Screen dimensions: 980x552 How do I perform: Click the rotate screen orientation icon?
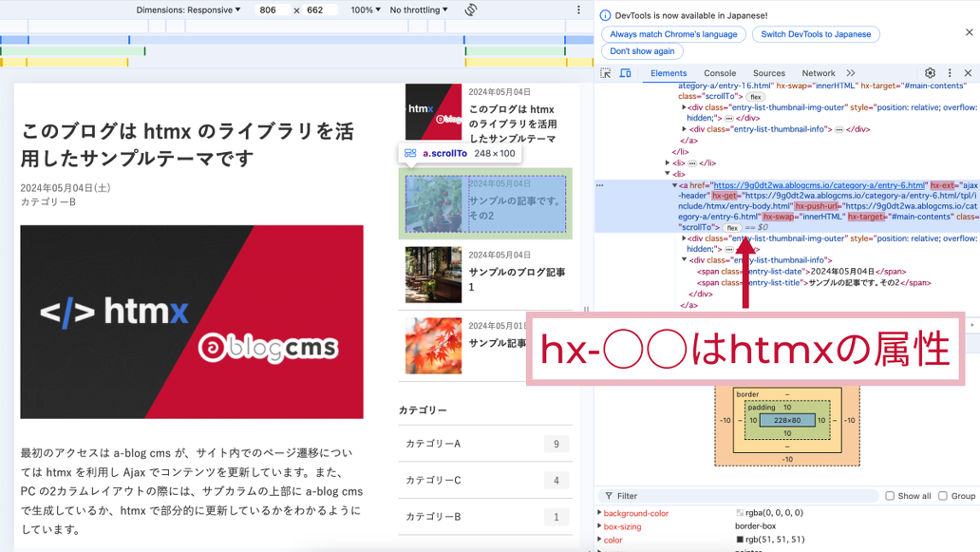coord(471,10)
